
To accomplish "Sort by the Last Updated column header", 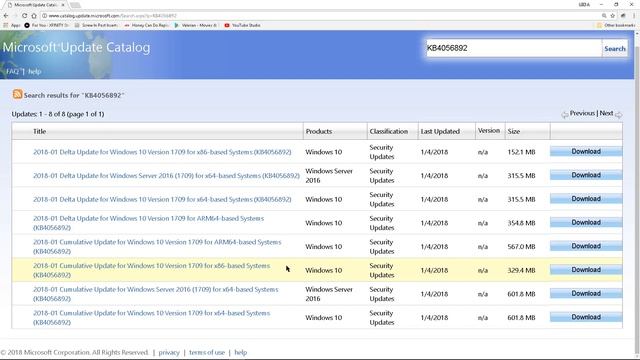I will coord(440,131).
